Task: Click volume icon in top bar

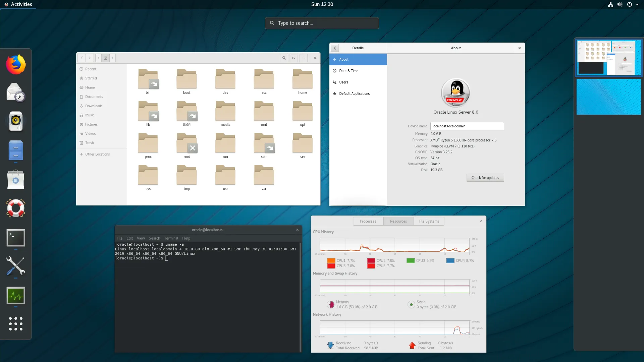Action: coord(620,4)
